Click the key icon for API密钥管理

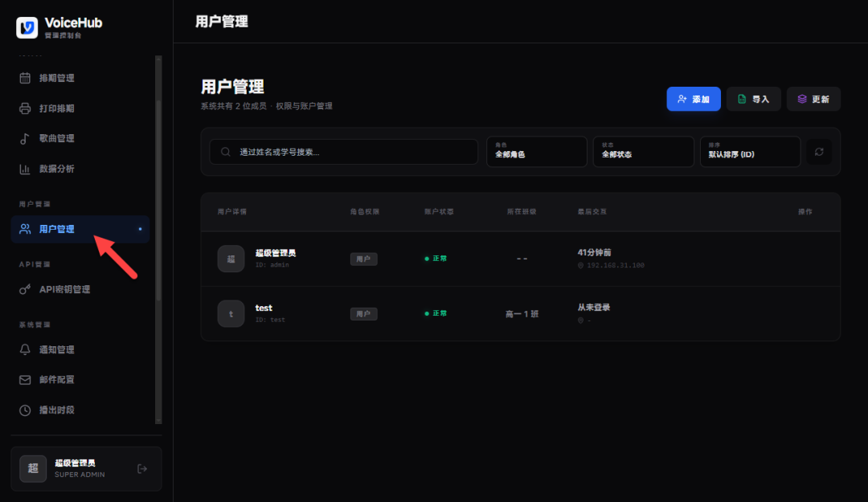coord(25,289)
